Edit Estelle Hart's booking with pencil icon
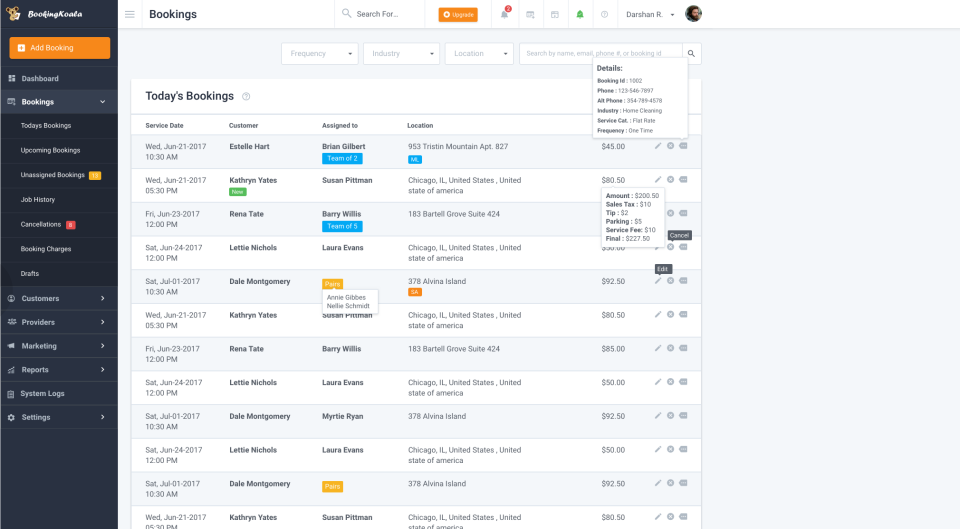The height and width of the screenshot is (529, 960). pos(658,146)
